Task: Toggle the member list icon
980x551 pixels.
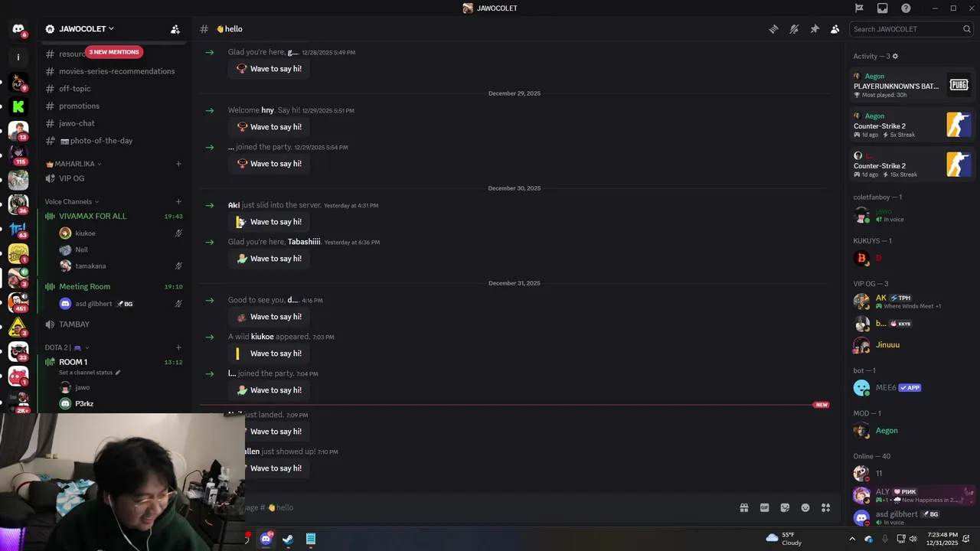Action: point(835,29)
